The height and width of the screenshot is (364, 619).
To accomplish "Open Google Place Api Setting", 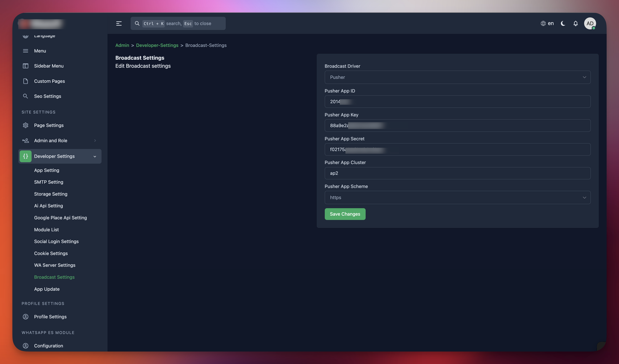I will 60,218.
